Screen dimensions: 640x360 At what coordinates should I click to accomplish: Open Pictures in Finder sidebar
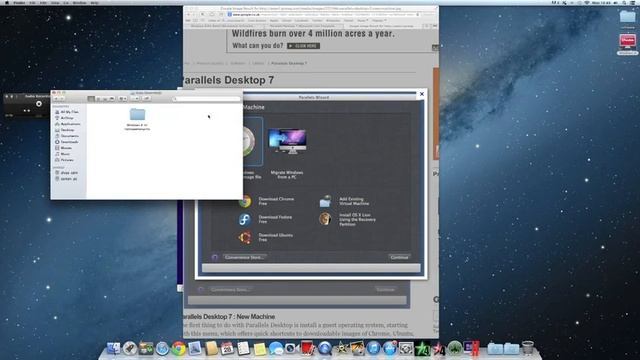[x=65, y=160]
